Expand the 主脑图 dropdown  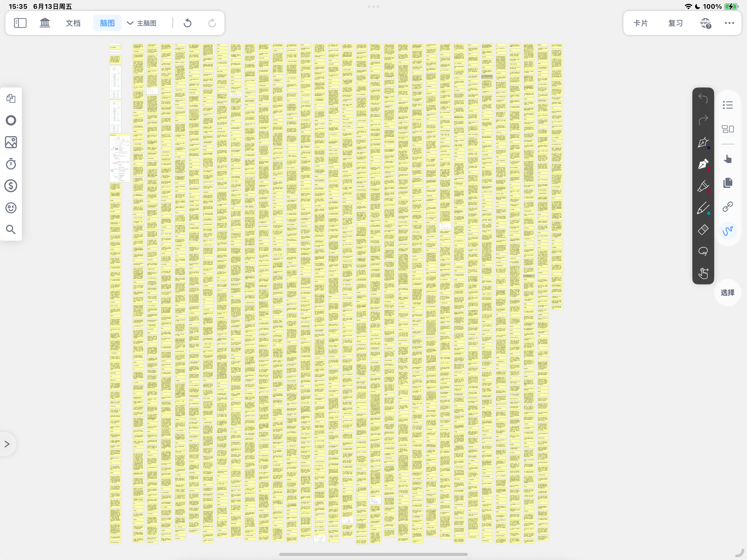142,23
